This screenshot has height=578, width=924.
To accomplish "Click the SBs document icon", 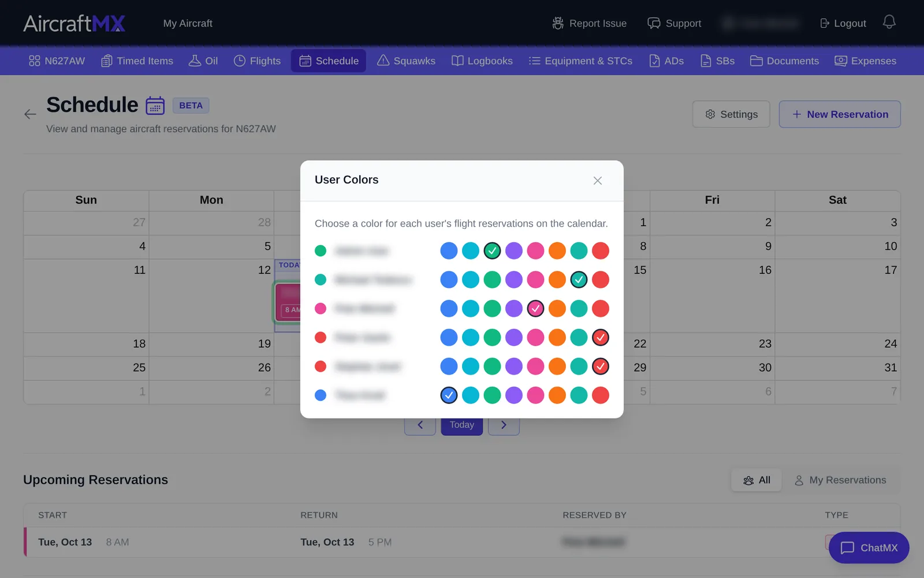I will [x=706, y=61].
